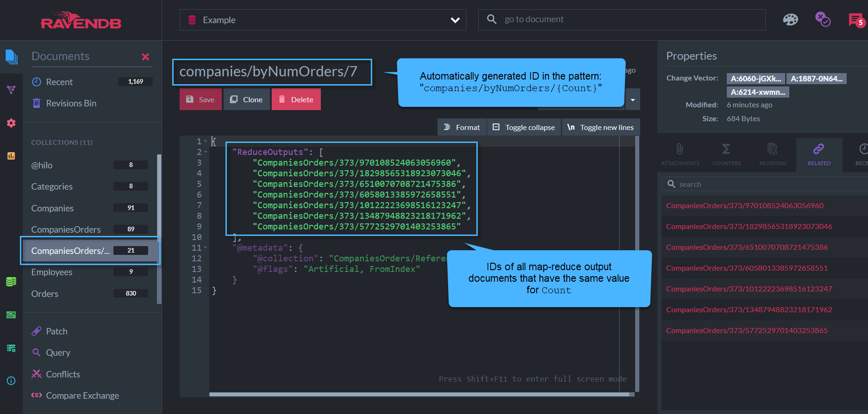Screen dimensions: 868x414
Task: Click the collections list vertical scrollbar
Action: [x=159, y=229]
